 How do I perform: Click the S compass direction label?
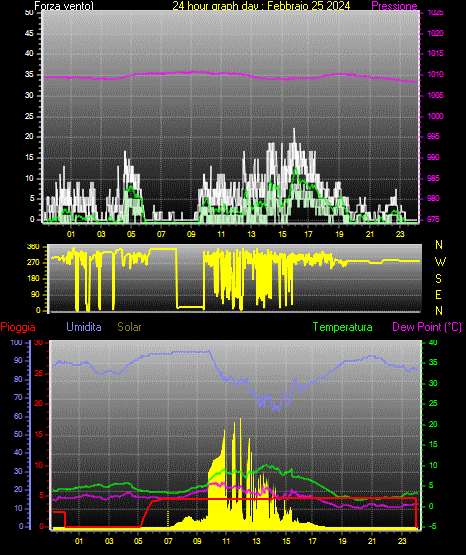click(x=438, y=279)
